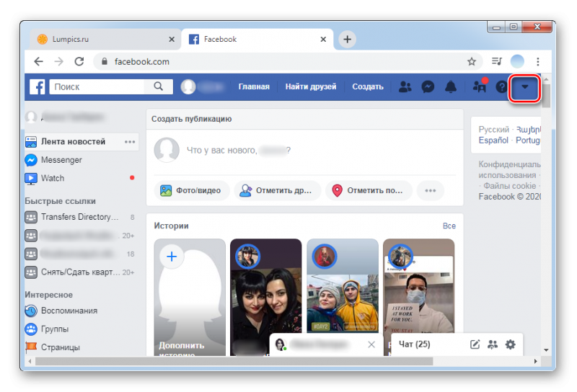Image resolution: width=577 pixels, height=392 pixels.
Task: Create new group icon in chat bar
Action: (x=493, y=344)
